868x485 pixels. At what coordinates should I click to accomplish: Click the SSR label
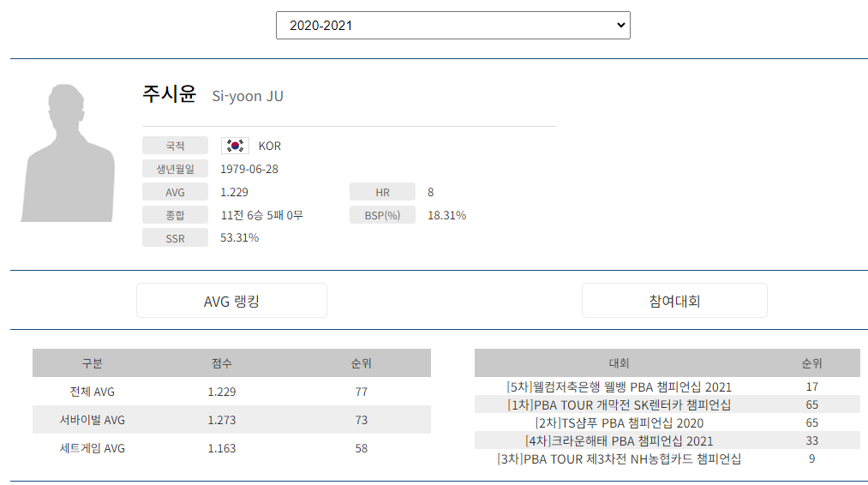pos(175,238)
